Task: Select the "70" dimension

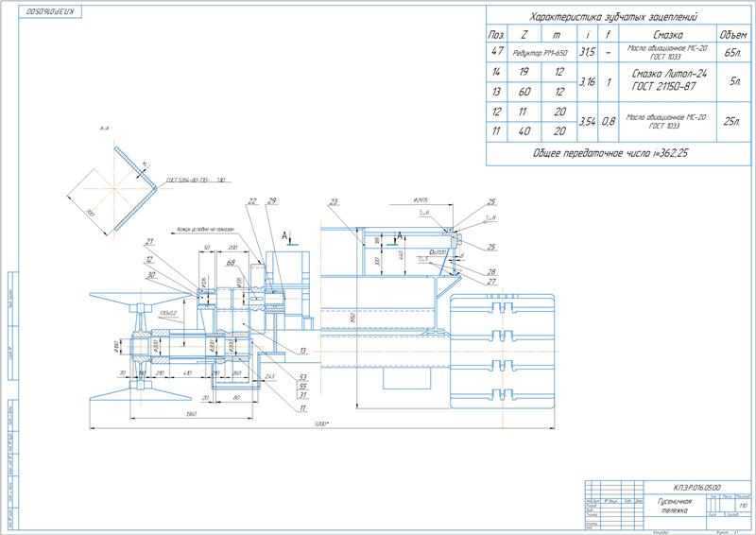Action: click(123, 373)
